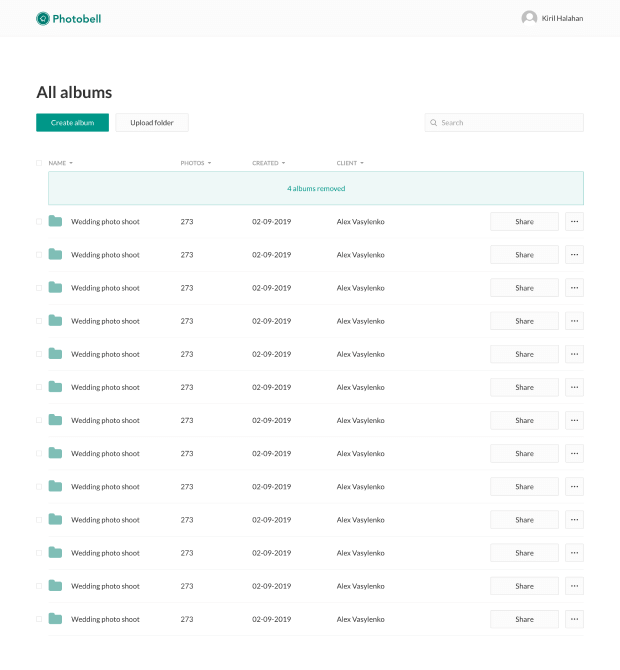
Task: Open the three-dots menu on the last album row
Action: click(574, 619)
